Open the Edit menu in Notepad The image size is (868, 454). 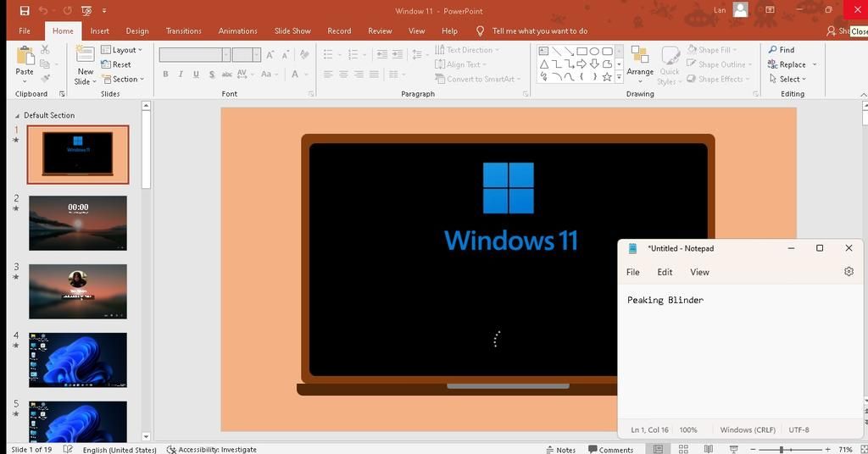(x=665, y=272)
